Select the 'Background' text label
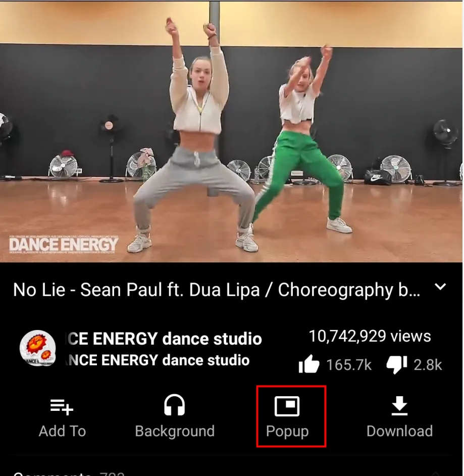The image size is (464, 476). click(175, 431)
